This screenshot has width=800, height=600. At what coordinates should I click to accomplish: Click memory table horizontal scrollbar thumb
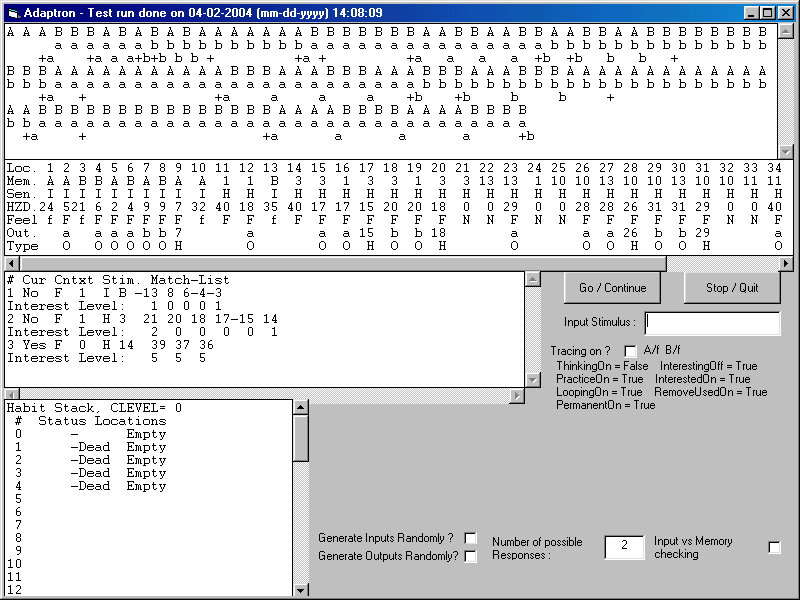[x=343, y=264]
